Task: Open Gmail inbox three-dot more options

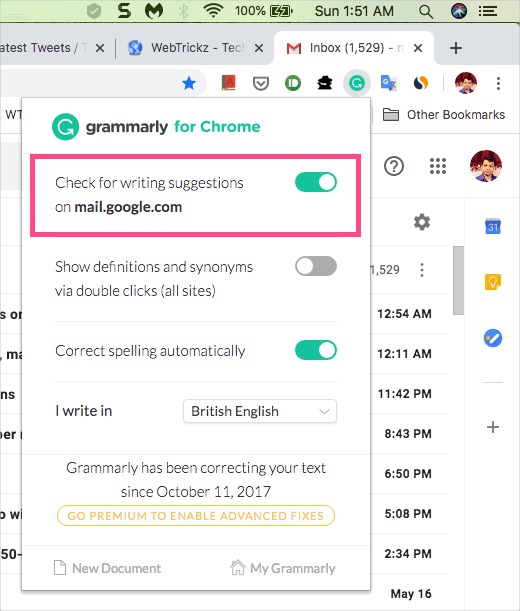Action: [x=422, y=270]
